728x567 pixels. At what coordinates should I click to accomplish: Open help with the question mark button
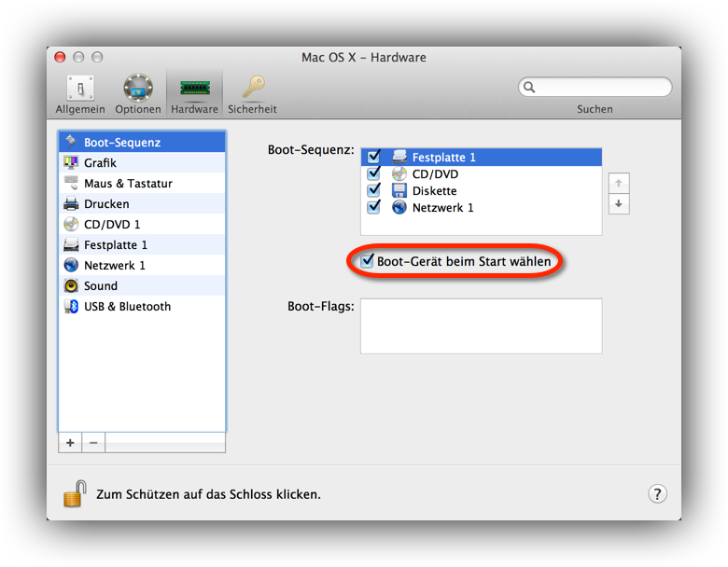pyautogui.click(x=657, y=493)
